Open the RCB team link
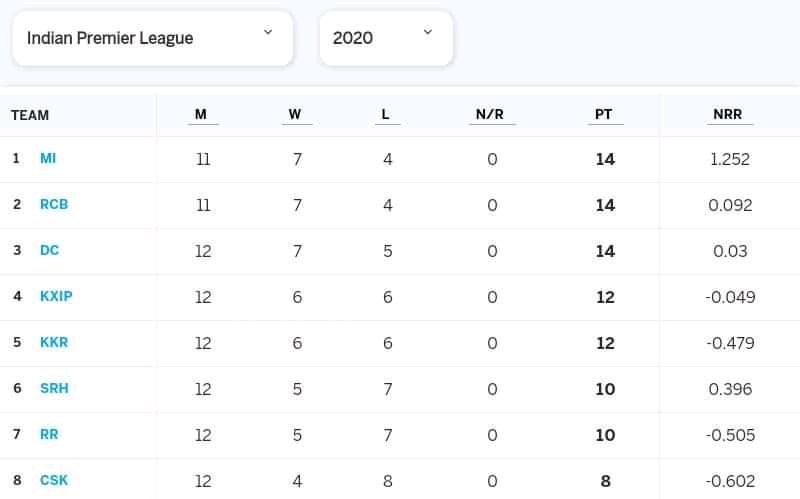The width and height of the screenshot is (800, 499). [x=54, y=204]
